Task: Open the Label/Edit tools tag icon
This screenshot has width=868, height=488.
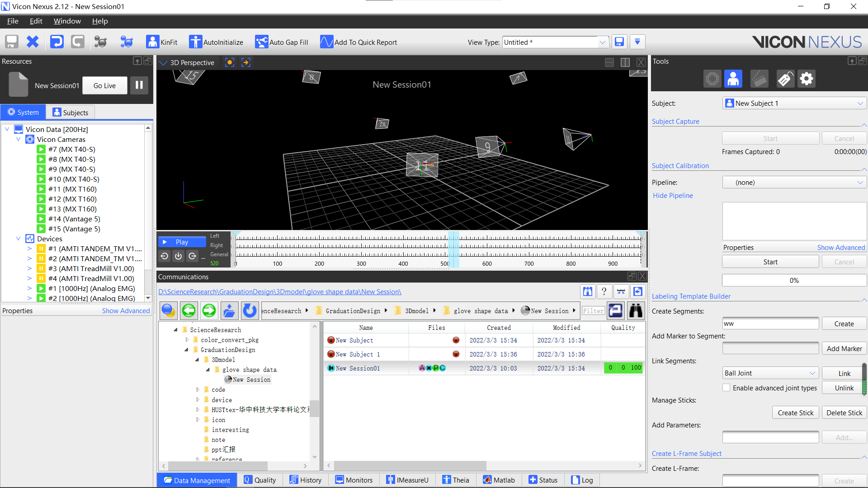Action: [785, 79]
